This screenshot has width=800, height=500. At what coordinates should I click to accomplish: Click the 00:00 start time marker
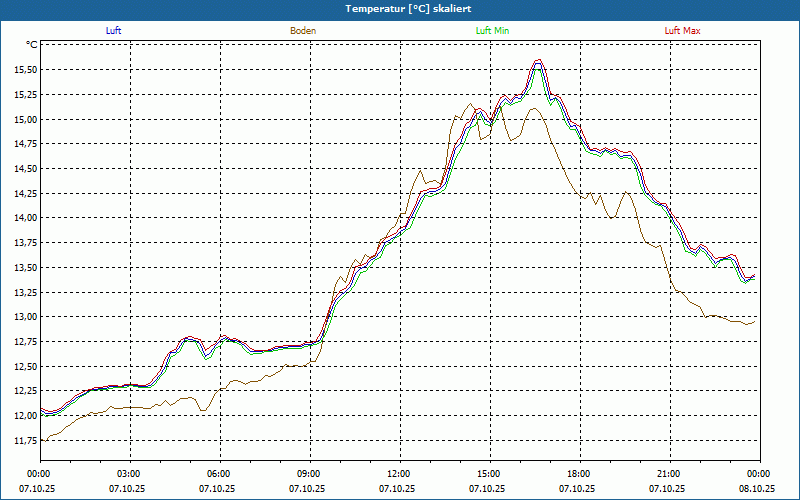click(x=39, y=474)
